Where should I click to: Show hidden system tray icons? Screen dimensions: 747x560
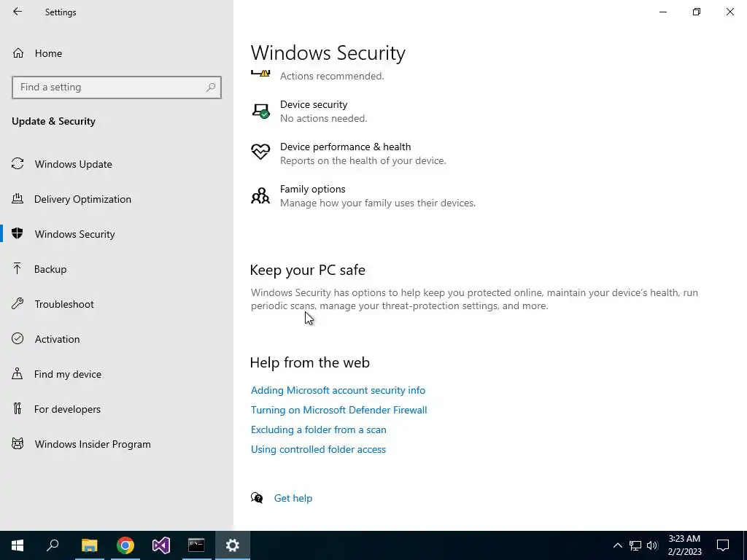[617, 545]
